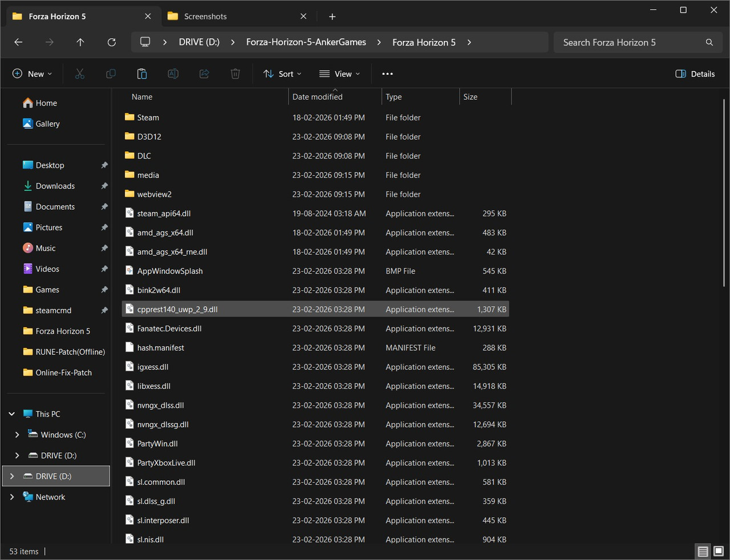The image size is (730, 560).
Task: Refresh the current folder view
Action: click(x=112, y=42)
